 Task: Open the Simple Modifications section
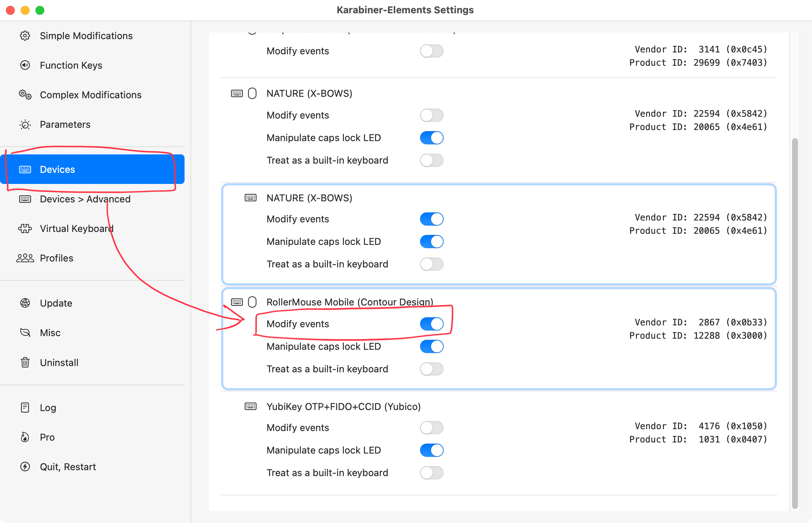point(92,36)
